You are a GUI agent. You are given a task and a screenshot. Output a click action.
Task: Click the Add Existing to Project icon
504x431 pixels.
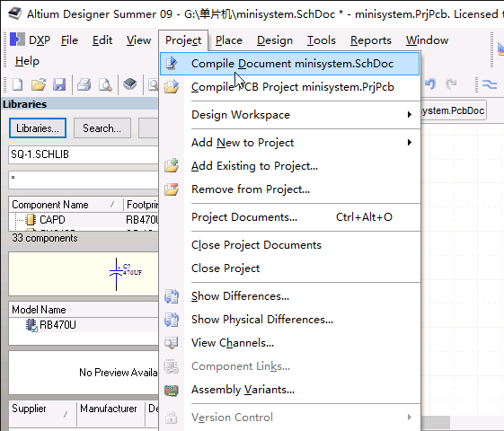(x=172, y=166)
